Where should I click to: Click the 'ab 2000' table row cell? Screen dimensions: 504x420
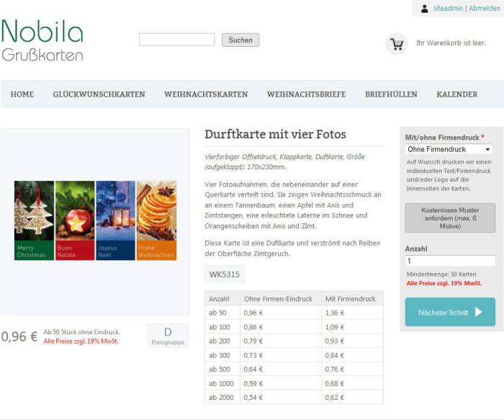[x=222, y=397]
